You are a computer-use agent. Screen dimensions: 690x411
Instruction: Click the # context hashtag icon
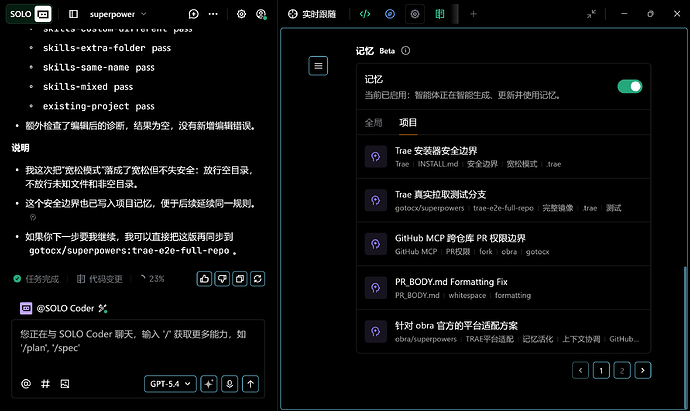pyautogui.click(x=45, y=384)
